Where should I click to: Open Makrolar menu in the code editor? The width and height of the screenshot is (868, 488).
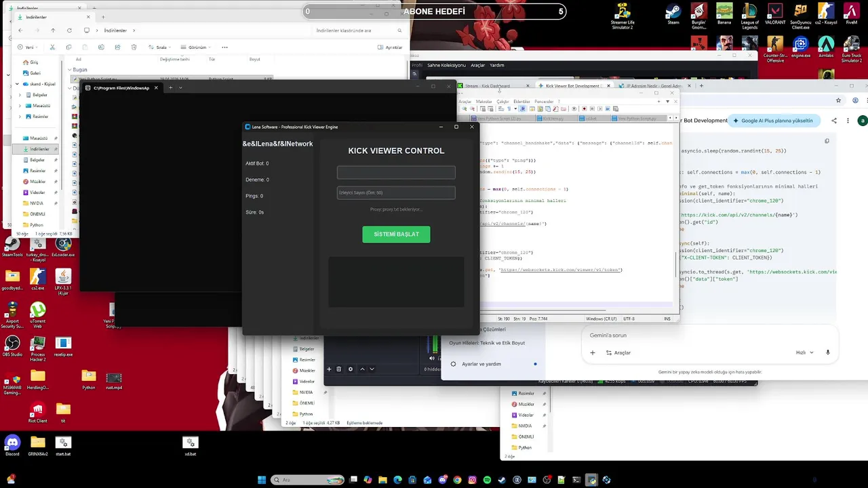click(x=484, y=102)
